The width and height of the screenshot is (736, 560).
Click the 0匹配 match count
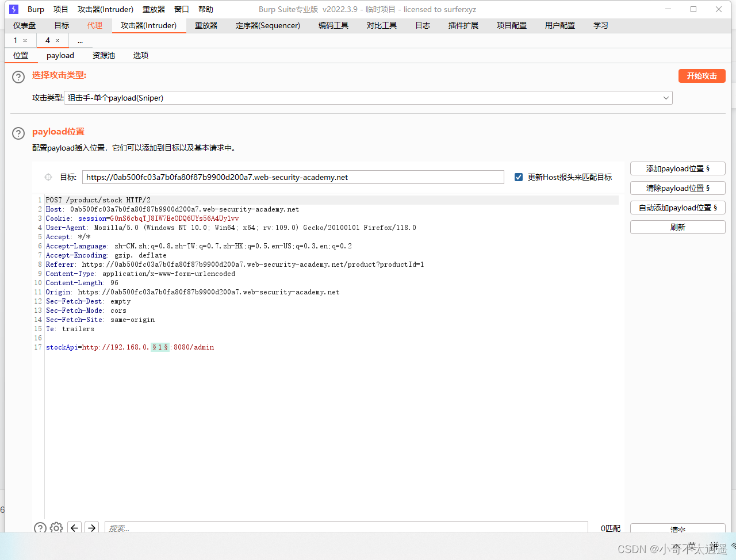(611, 528)
